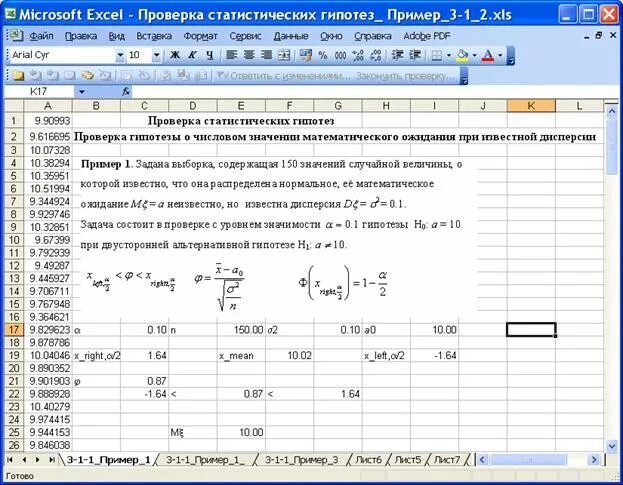Center cell text
The width and height of the screenshot is (623, 485).
click(x=249, y=55)
